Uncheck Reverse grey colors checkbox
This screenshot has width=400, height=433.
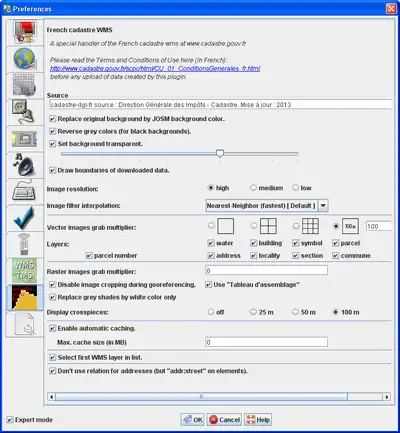click(53, 132)
